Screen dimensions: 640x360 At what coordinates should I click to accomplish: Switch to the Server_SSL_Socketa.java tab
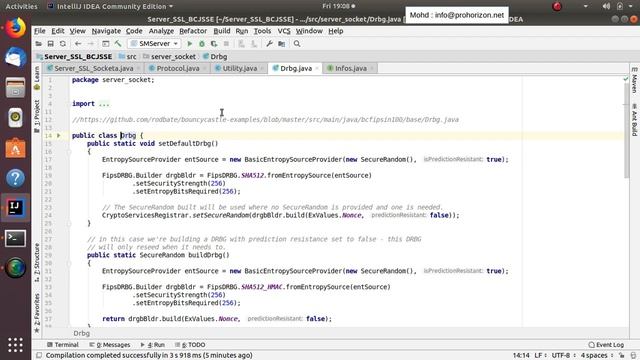coord(93,68)
